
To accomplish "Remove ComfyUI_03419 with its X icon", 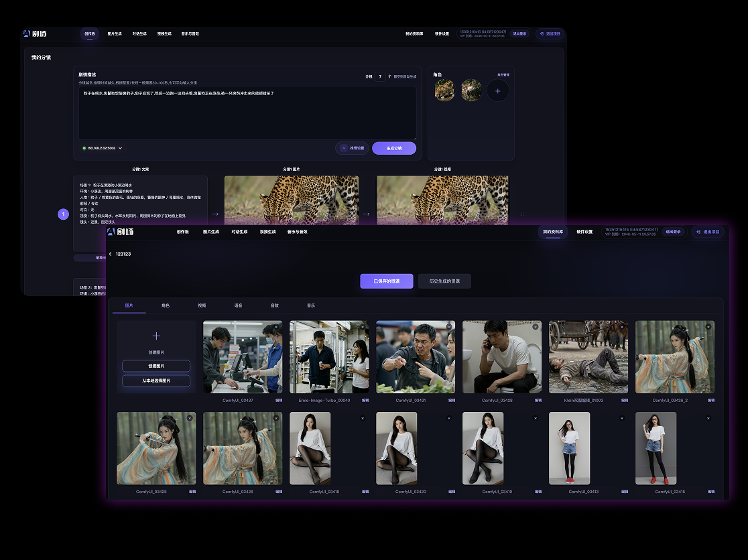I will pos(536,418).
